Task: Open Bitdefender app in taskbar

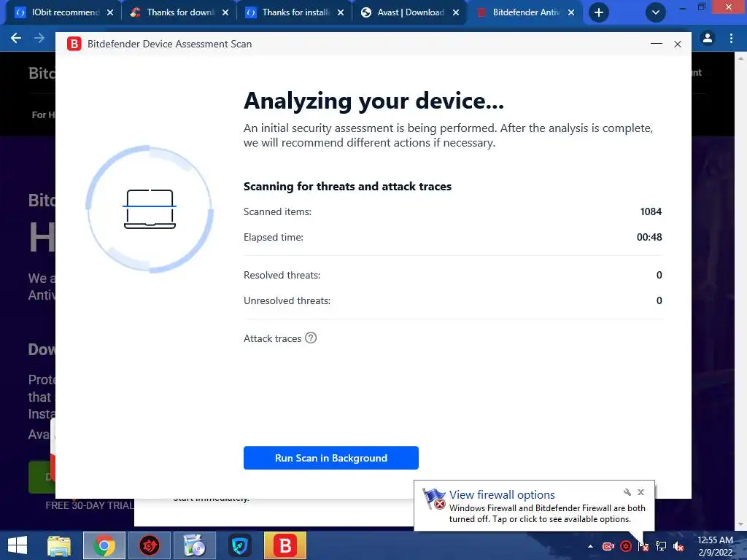Action: coord(285,545)
